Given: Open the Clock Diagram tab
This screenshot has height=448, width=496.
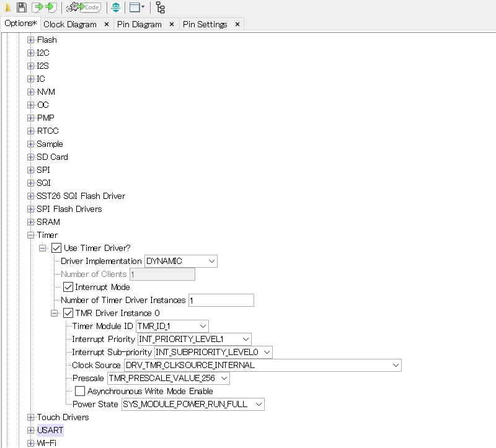Looking at the screenshot, I should pos(70,24).
